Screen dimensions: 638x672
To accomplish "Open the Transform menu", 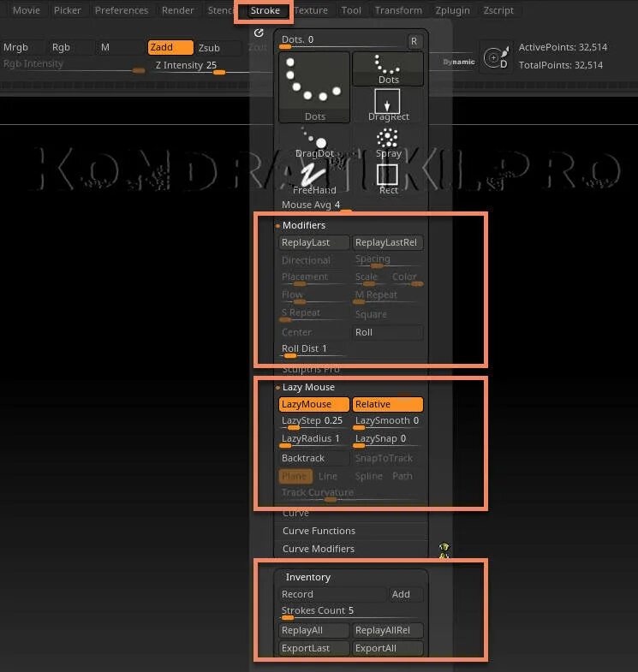I will pyautogui.click(x=398, y=10).
